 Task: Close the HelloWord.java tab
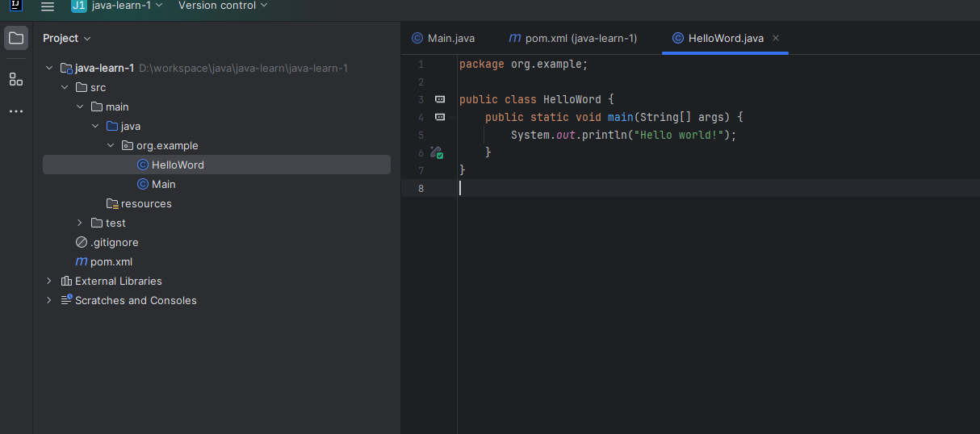(x=776, y=38)
